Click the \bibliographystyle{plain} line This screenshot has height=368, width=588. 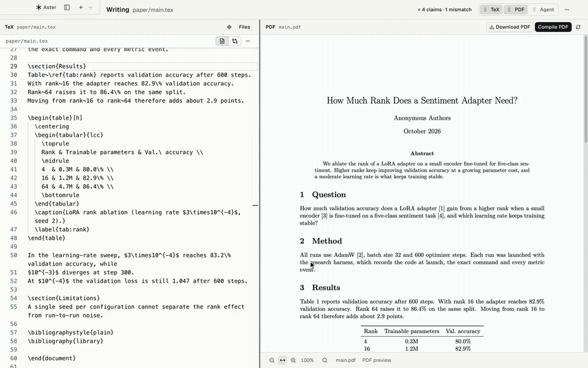(70, 332)
